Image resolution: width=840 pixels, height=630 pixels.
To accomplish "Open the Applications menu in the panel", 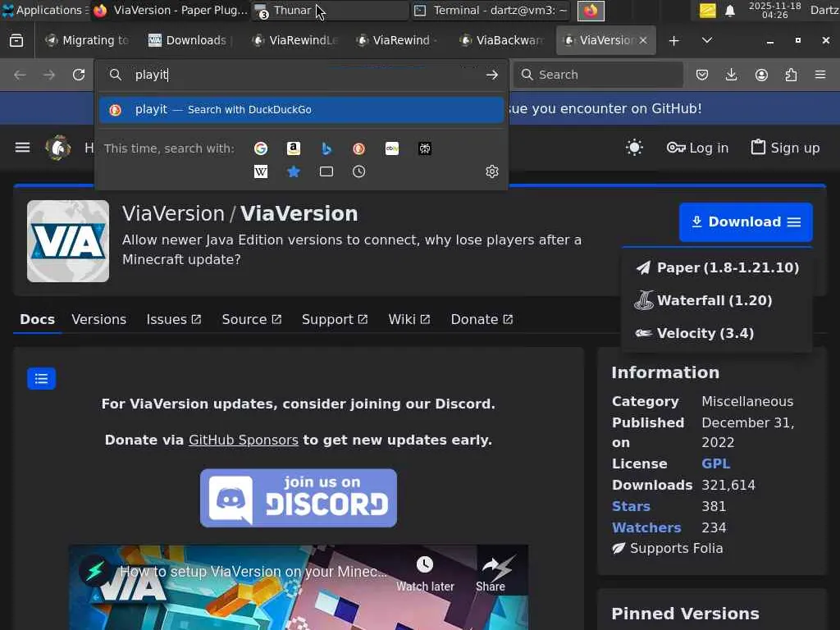I will coord(44,10).
